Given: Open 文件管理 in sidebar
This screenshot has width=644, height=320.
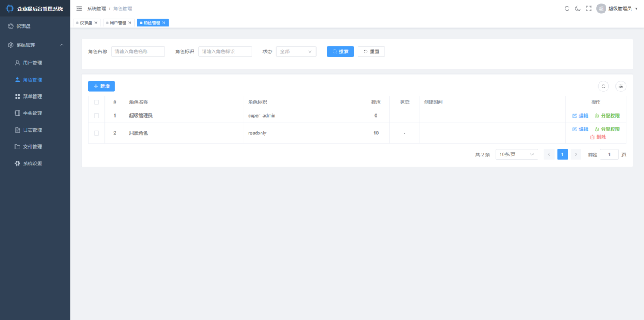Looking at the screenshot, I should pyautogui.click(x=35, y=147).
